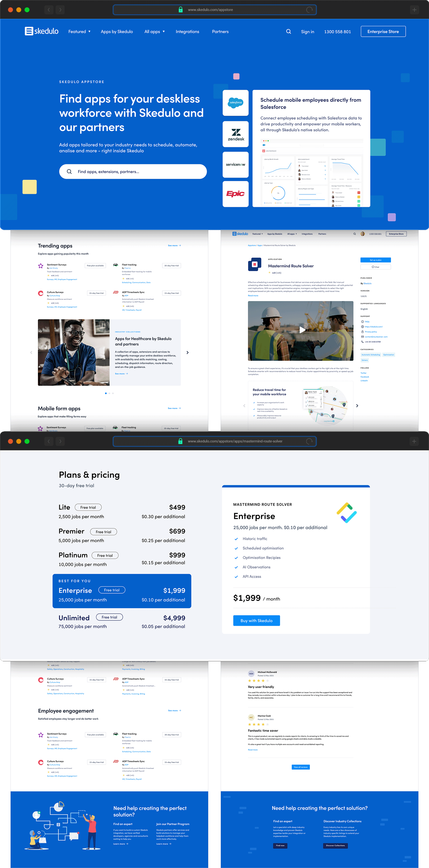Expand the All apps dropdown in the blue hero header
Image resolution: width=429 pixels, height=868 pixels.
click(154, 31)
